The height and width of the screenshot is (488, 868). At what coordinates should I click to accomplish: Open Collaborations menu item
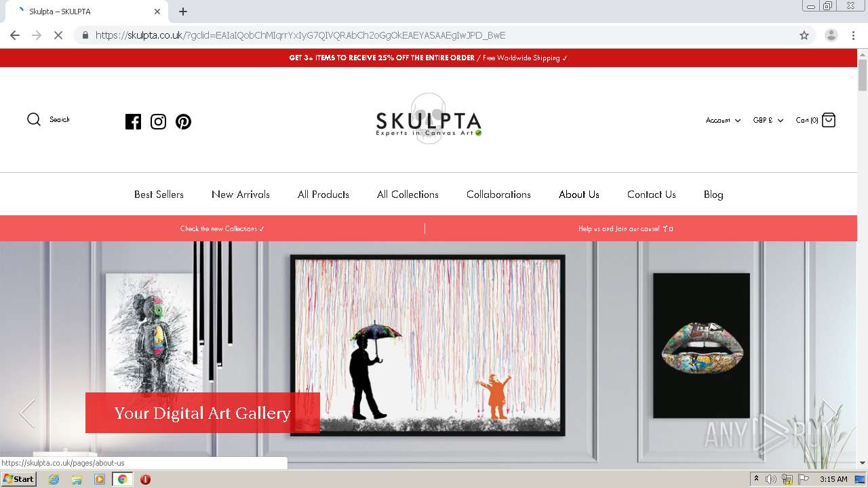[498, 195]
